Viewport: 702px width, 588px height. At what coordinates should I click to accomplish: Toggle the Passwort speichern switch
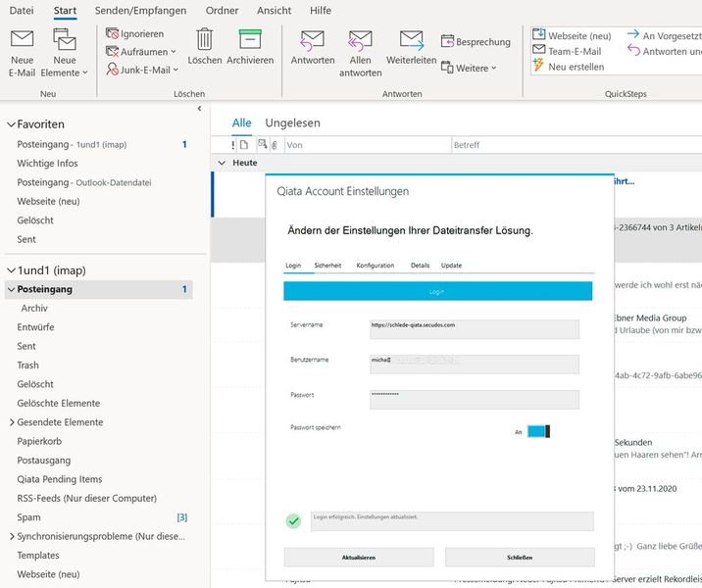(x=538, y=431)
